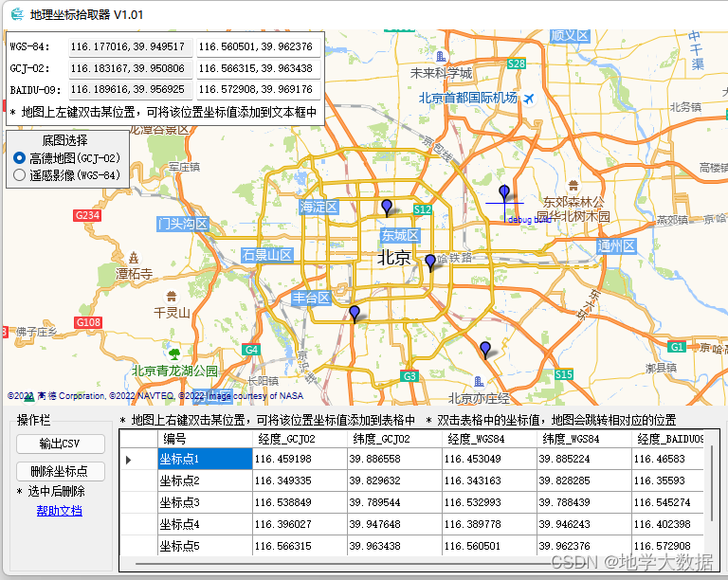Click the 未来科学城 building icon
Image resolution: width=728 pixels, height=580 pixels.
(441, 57)
